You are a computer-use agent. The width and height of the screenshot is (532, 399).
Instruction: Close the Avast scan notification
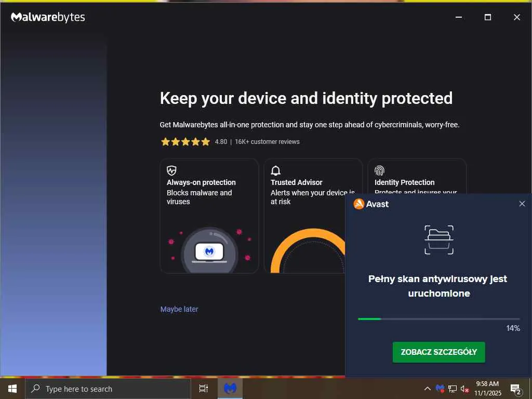[522, 204]
